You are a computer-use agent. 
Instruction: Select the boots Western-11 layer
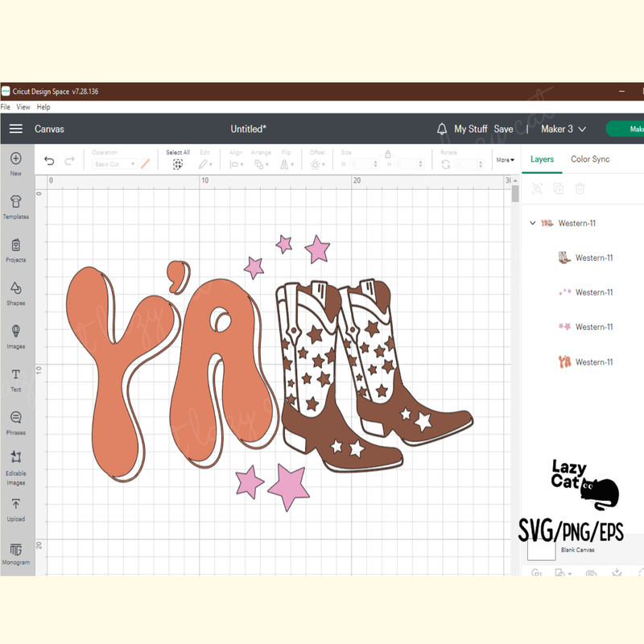pyautogui.click(x=593, y=258)
